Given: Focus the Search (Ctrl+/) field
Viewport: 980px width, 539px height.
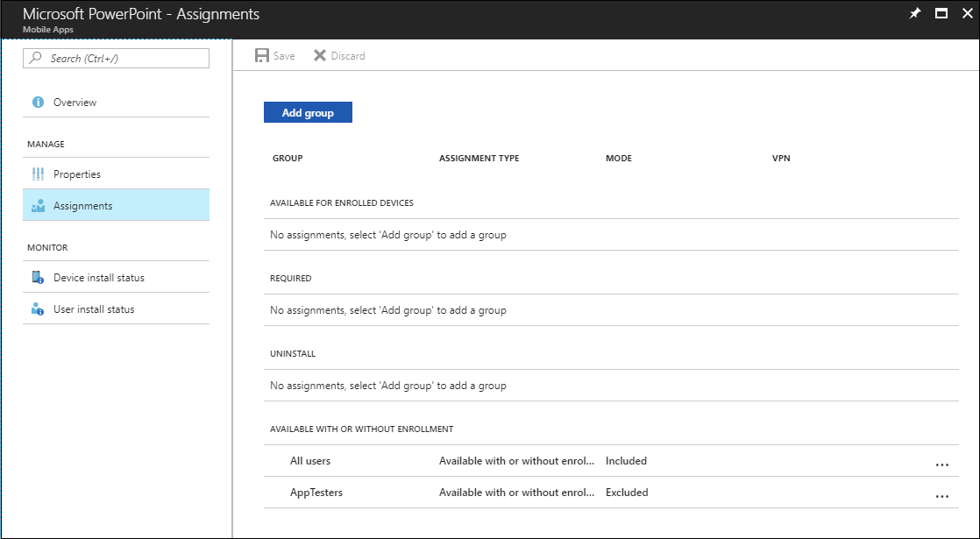Looking at the screenshot, I should coord(117,58).
